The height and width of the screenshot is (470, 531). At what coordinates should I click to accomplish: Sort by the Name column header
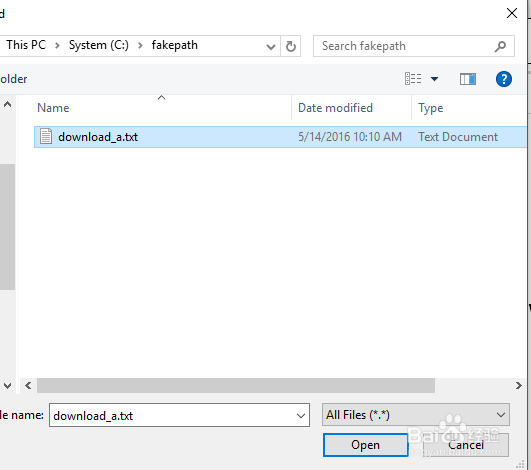53,108
